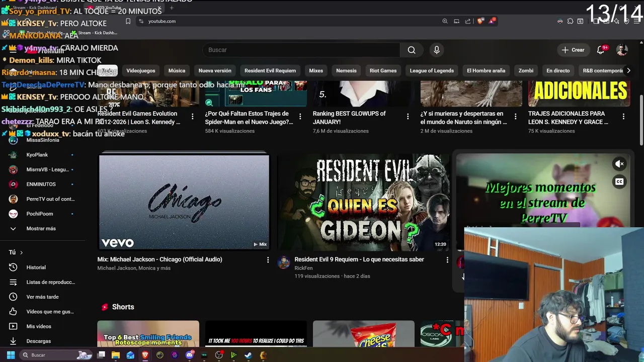Open the Brave Shields lion icon

click(480, 21)
